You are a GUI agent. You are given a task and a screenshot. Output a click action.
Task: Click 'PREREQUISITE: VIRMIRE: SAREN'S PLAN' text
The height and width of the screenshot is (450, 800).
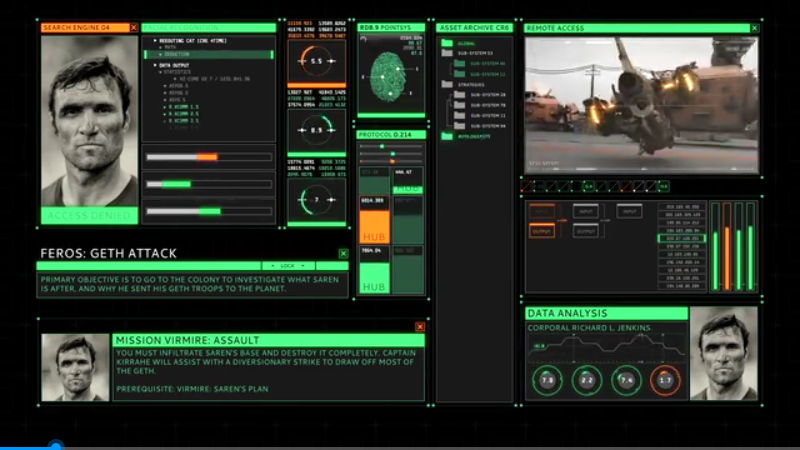[192, 389]
